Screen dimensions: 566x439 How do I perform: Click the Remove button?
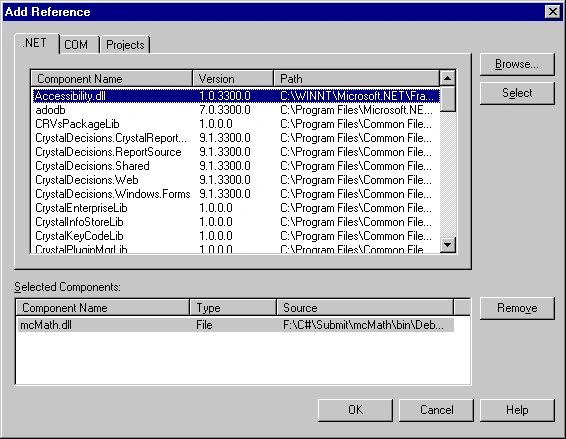click(x=517, y=308)
